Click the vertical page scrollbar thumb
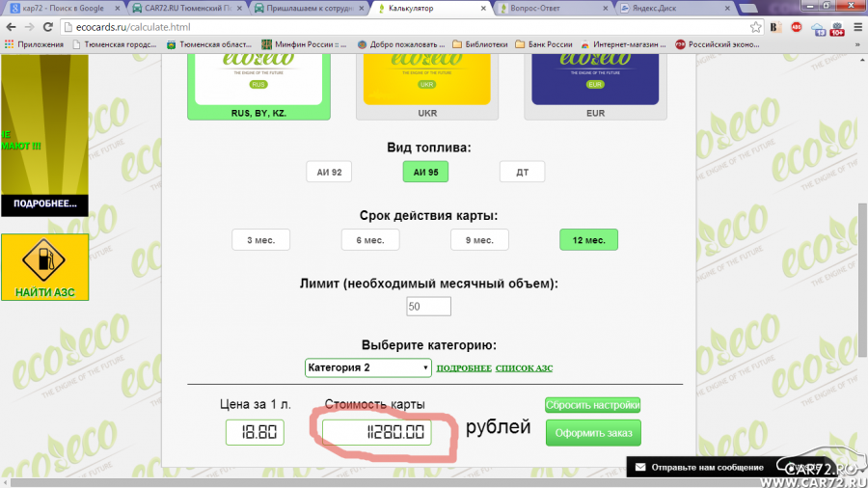Image resolution: width=868 pixels, height=488 pixels. pyautogui.click(x=862, y=280)
